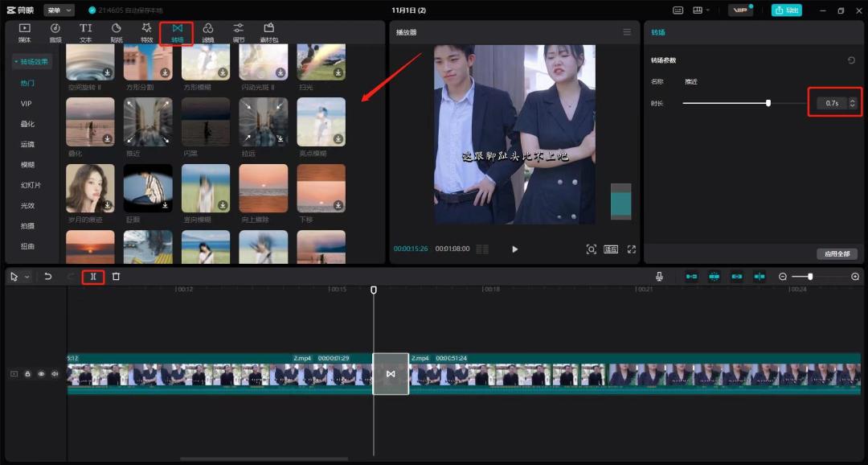Select the 转场 transitions tab
868x465 pixels.
click(177, 33)
